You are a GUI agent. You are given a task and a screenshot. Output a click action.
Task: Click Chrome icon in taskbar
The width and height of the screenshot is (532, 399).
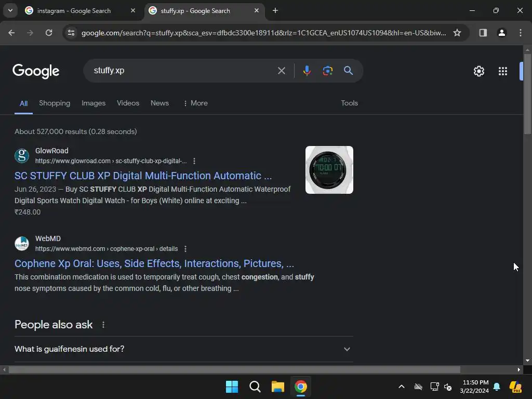[x=301, y=387]
